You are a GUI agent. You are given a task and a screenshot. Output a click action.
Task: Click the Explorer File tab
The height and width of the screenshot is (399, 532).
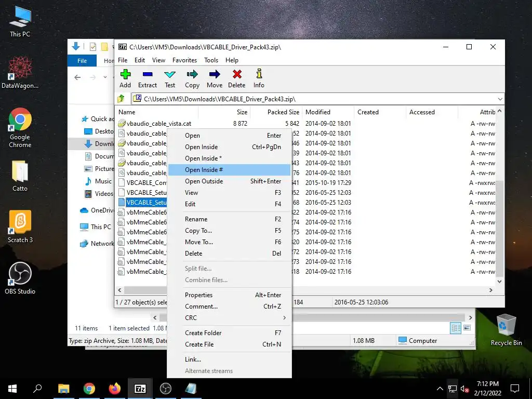click(82, 61)
